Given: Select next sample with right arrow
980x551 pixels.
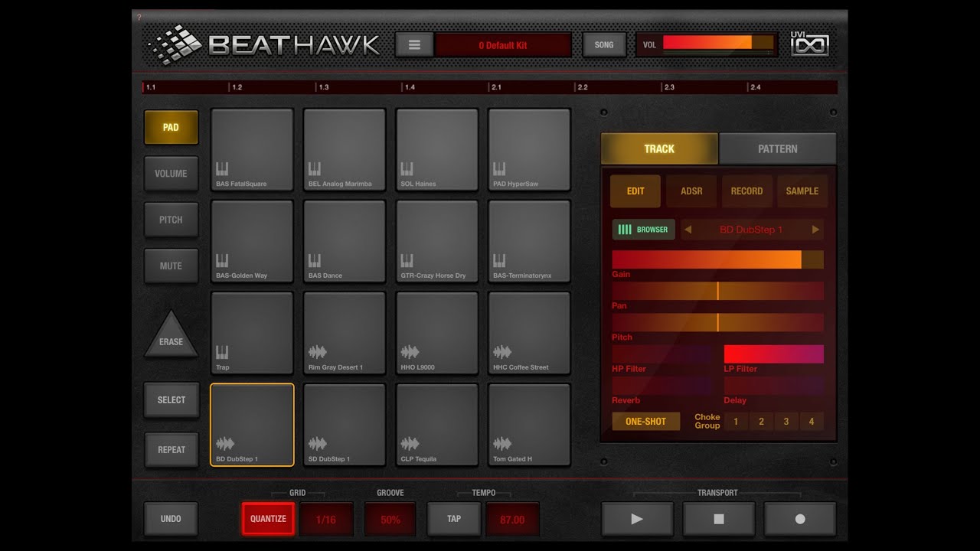Looking at the screenshot, I should pos(815,230).
